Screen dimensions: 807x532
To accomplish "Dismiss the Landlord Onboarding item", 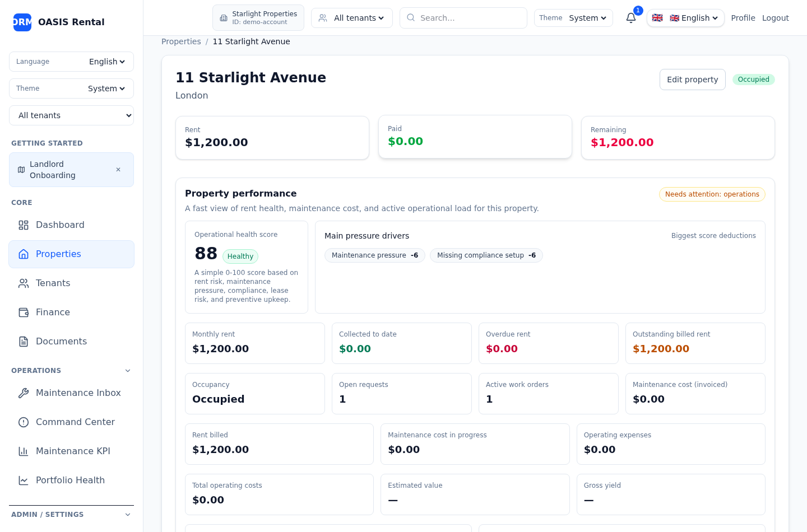I will point(118,170).
